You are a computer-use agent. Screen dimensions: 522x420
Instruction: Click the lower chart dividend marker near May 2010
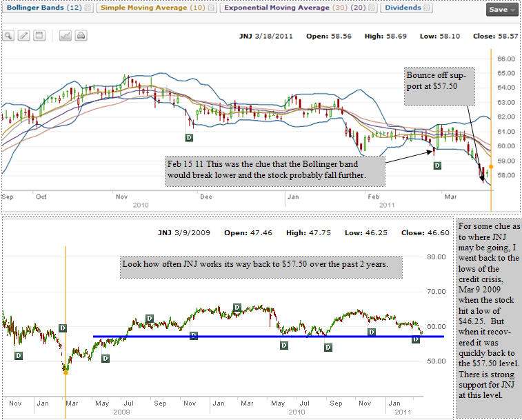284,346
